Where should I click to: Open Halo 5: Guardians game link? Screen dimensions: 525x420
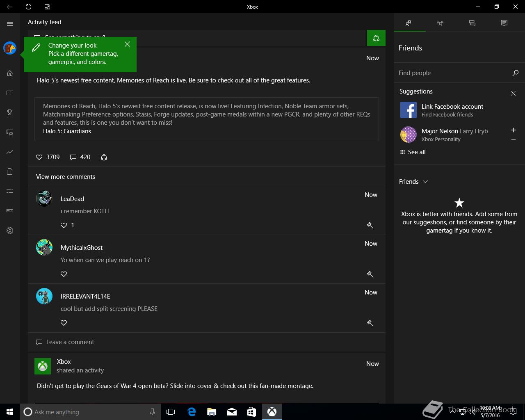click(x=67, y=131)
